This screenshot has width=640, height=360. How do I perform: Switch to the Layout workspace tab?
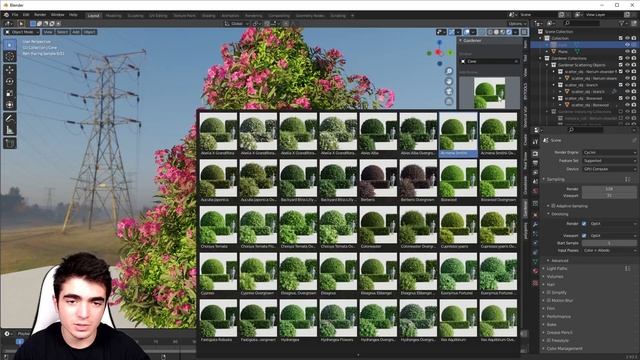click(x=93, y=16)
